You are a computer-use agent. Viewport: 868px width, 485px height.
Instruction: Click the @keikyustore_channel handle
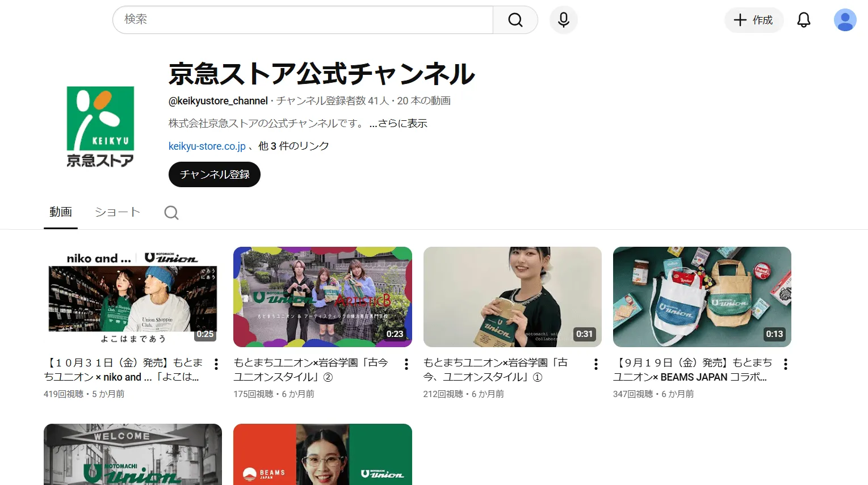click(218, 101)
